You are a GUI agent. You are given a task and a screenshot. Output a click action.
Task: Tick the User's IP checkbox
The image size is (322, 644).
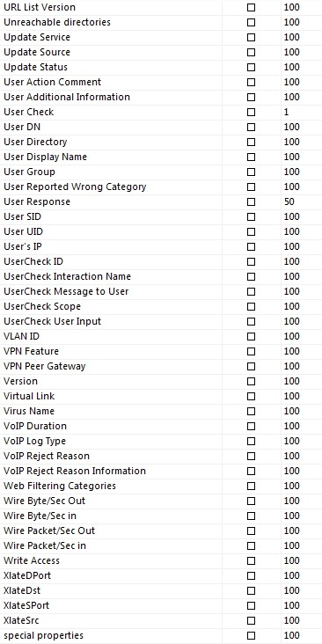tap(251, 246)
